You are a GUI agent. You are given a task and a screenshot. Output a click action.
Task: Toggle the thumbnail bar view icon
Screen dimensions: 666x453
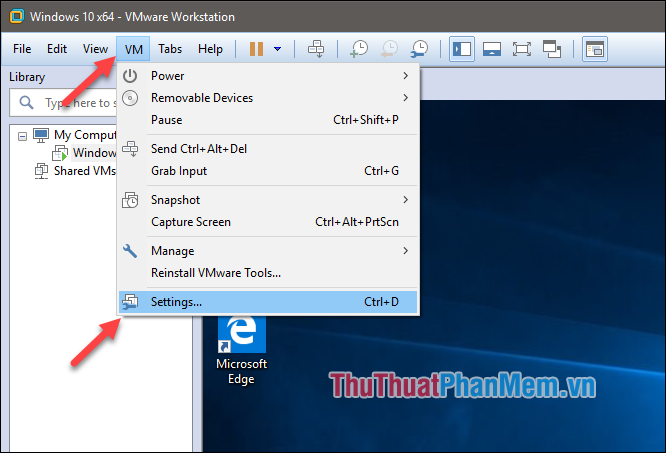[x=492, y=49]
